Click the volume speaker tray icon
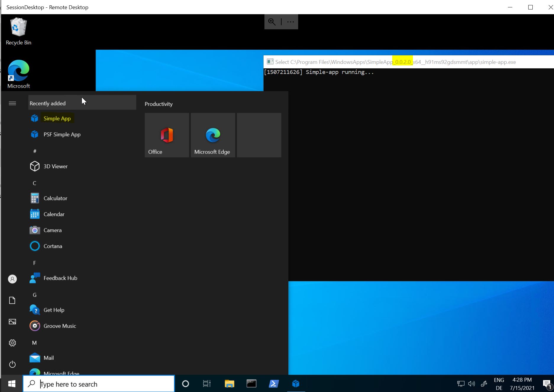 click(x=471, y=384)
